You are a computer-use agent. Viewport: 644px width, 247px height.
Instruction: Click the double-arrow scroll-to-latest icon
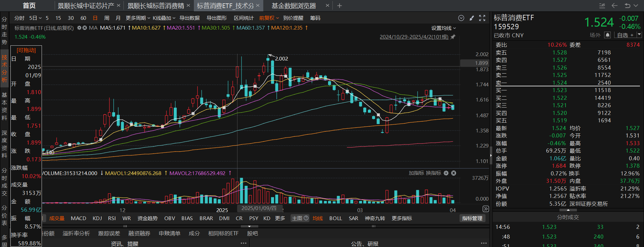coord(485,209)
